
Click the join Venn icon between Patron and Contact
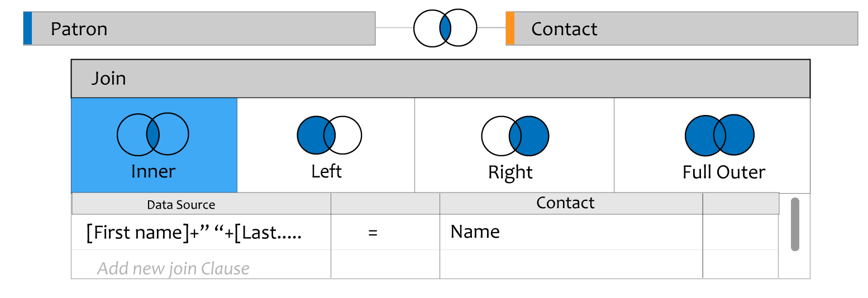point(445,28)
